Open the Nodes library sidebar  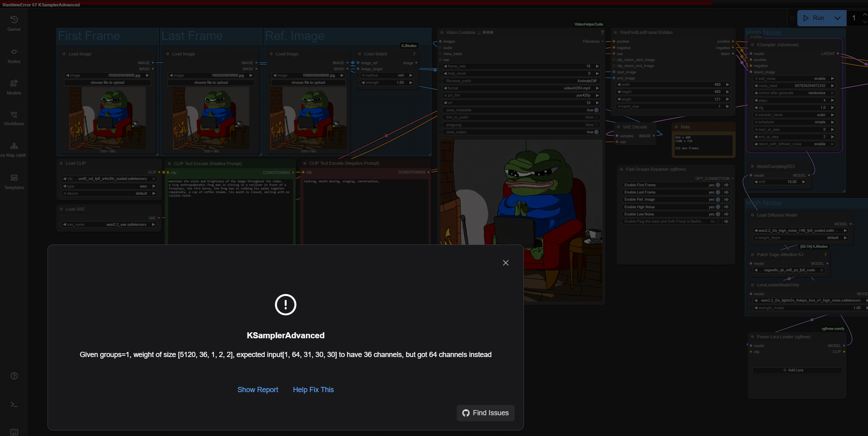14,56
